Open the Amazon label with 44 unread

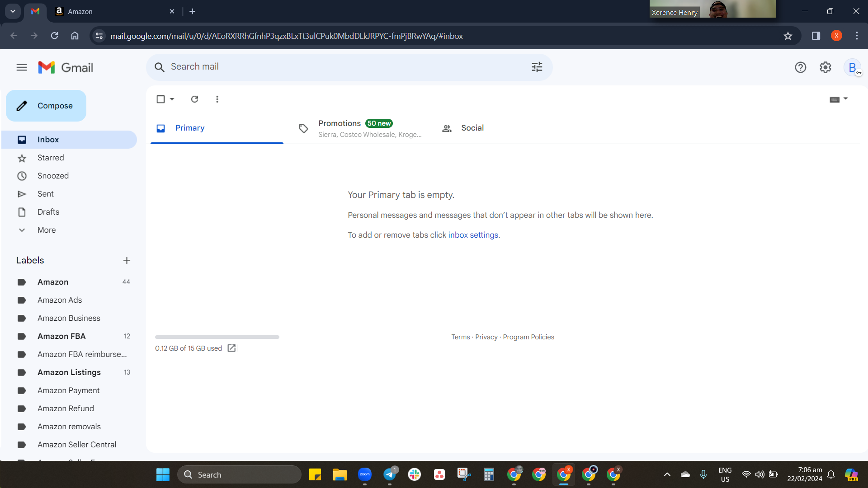[69, 282]
